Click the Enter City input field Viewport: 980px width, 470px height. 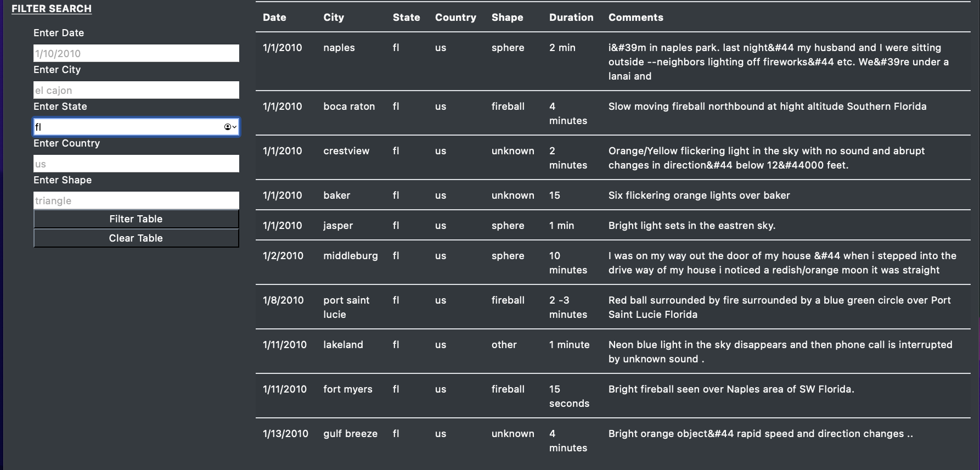[x=136, y=90]
